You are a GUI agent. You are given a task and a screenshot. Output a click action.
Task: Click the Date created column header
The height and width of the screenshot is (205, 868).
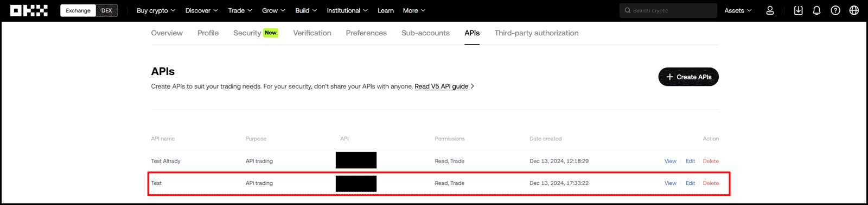click(x=546, y=139)
